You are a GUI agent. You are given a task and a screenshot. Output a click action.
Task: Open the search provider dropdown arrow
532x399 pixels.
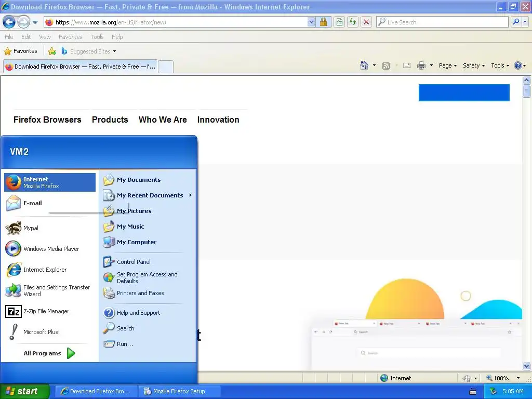coord(525,22)
